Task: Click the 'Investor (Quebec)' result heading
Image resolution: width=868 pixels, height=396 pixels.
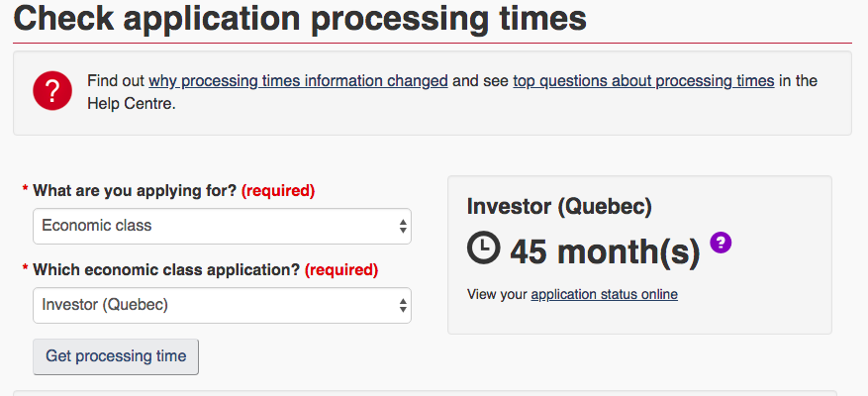Action: click(559, 208)
